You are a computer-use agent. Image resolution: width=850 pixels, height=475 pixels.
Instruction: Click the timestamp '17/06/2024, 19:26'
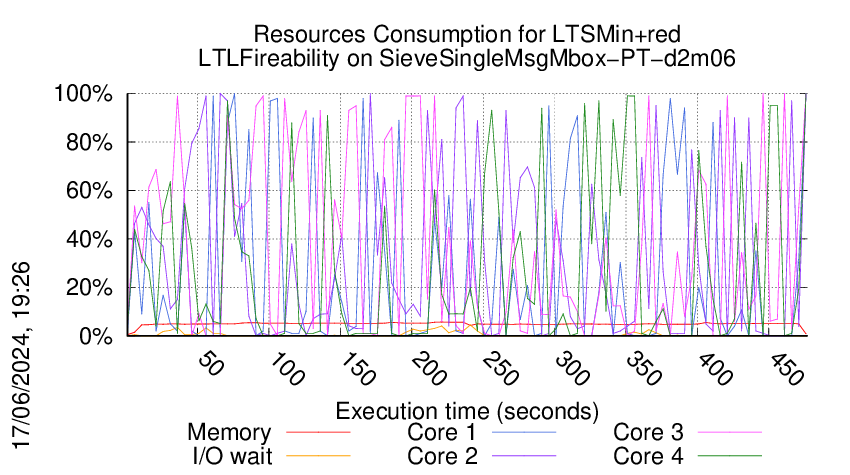(x=22, y=356)
